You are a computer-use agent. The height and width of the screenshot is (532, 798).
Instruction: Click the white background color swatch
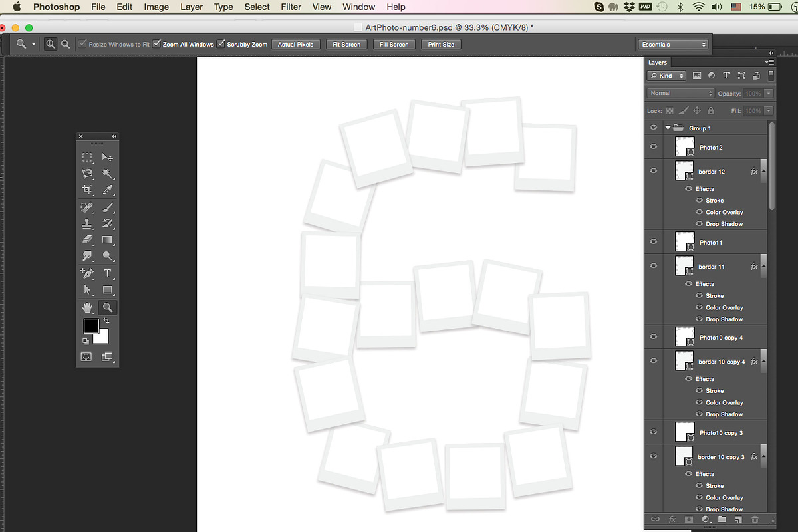102,338
